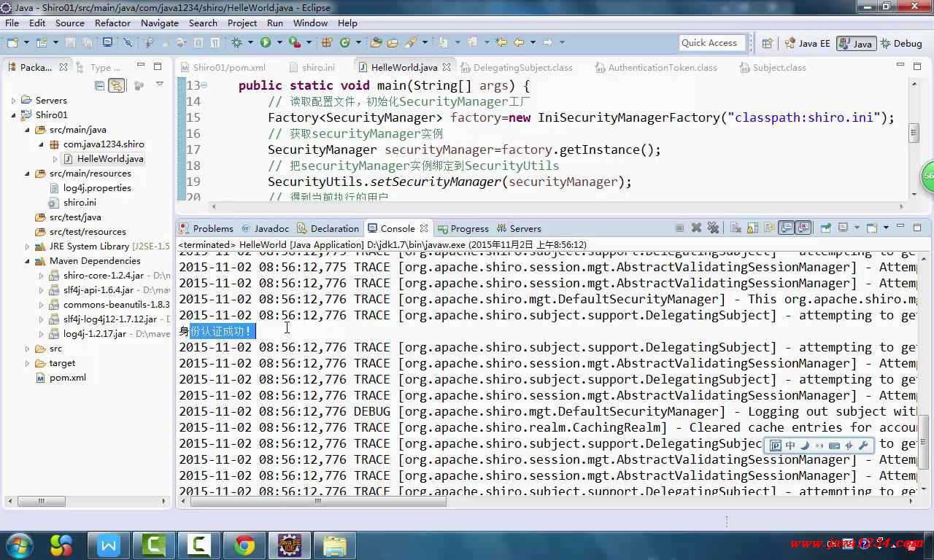934x560 pixels.
Task: Click the Terminate stop square in Console
Action: pyautogui.click(x=679, y=228)
